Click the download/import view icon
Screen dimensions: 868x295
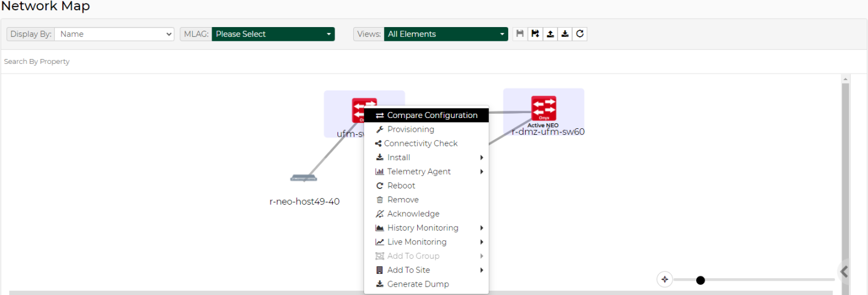565,34
